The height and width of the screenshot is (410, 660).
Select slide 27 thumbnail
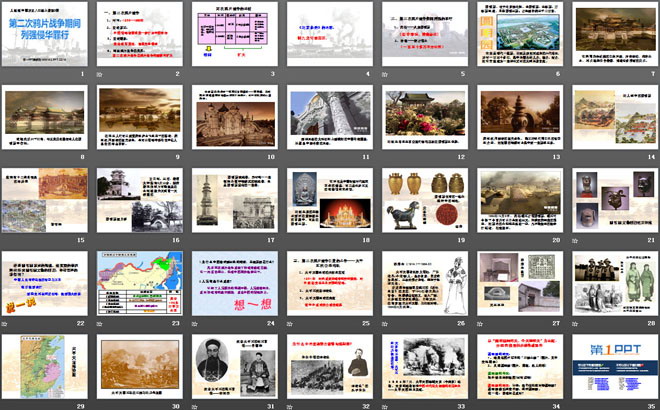[520, 284]
